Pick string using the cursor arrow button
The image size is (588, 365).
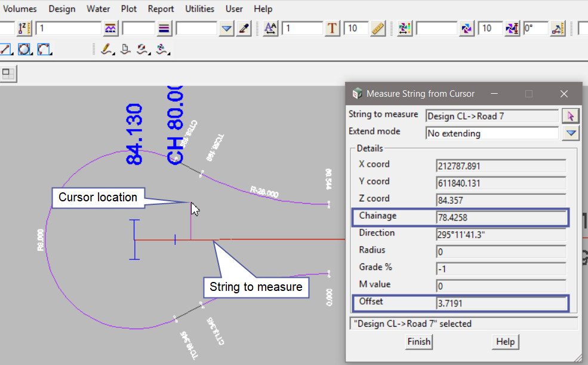pos(570,116)
